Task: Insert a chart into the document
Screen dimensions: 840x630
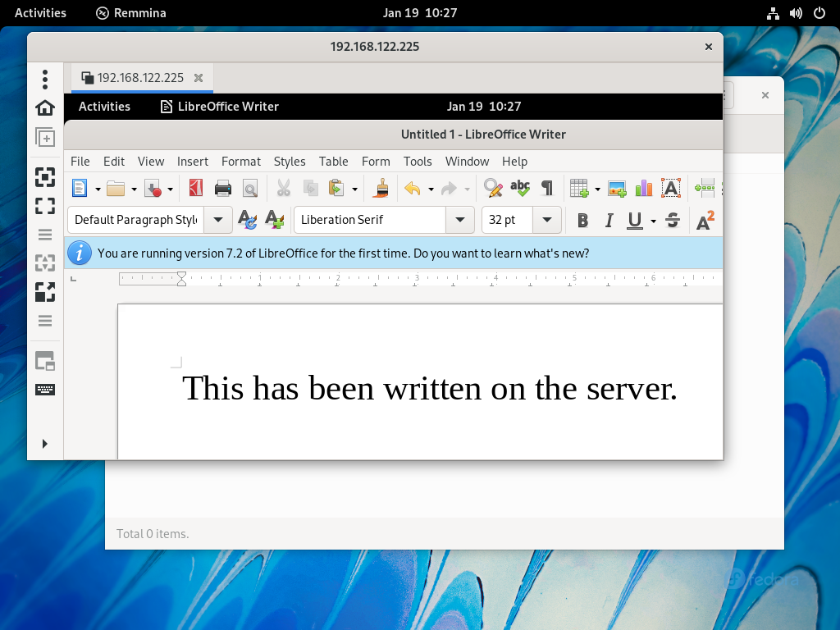Action: coord(643,188)
